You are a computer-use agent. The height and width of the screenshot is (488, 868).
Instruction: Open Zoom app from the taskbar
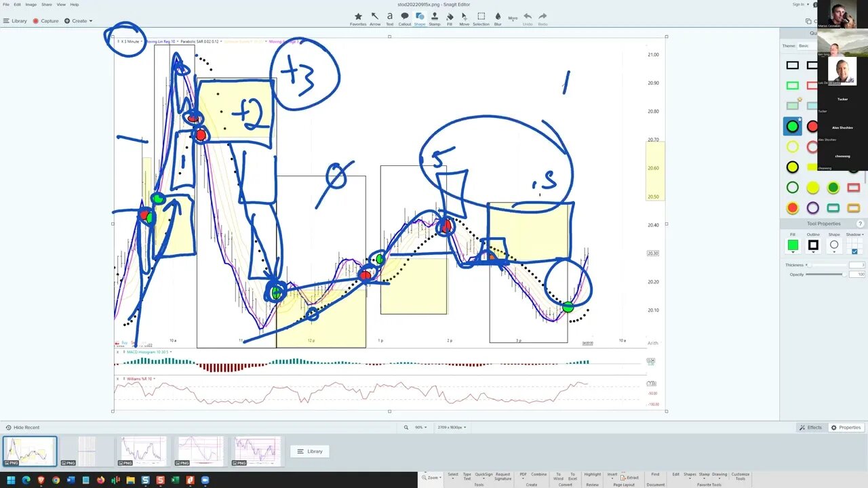[x=205, y=480]
